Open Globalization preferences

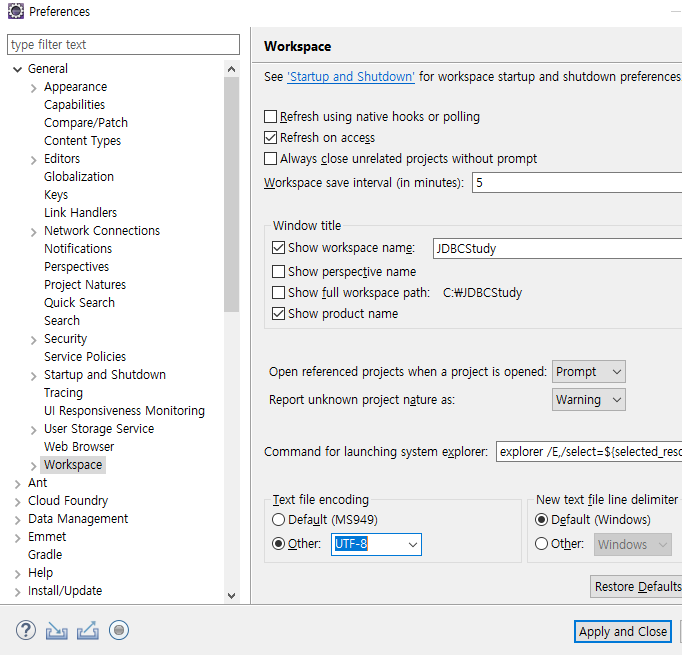79,177
